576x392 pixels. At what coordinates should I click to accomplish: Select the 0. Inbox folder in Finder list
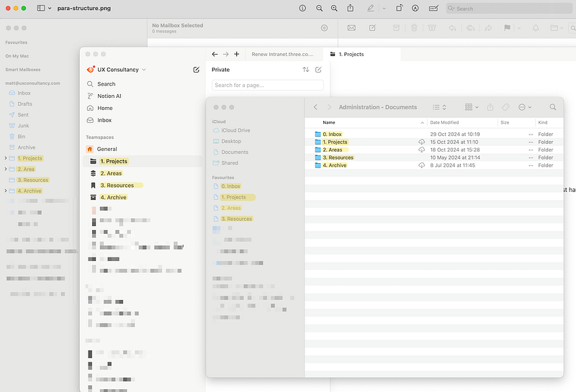point(332,135)
